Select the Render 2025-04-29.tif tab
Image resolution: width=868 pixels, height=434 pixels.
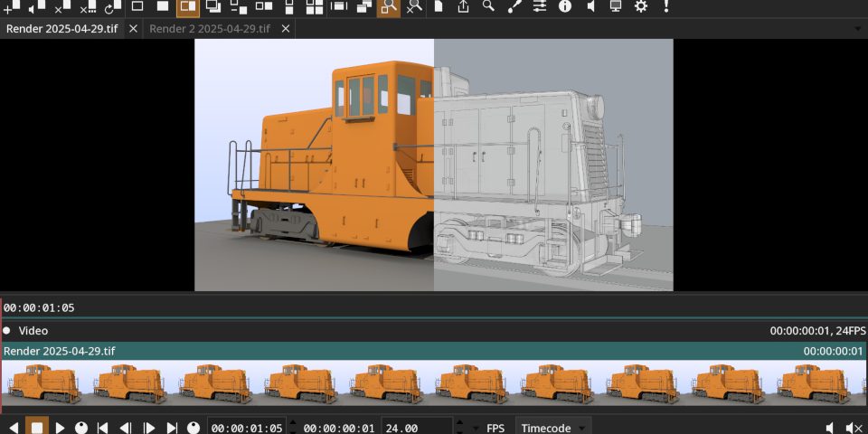point(61,29)
